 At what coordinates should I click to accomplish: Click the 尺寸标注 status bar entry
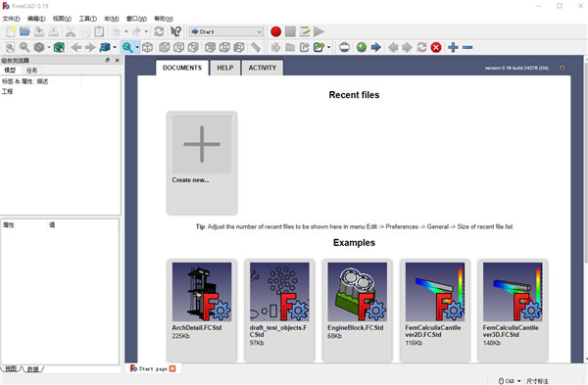tap(537, 381)
